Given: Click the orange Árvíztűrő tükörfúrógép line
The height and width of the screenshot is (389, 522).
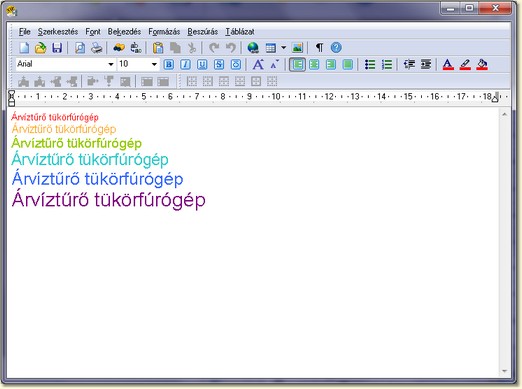Looking at the screenshot, I should coord(64,129).
